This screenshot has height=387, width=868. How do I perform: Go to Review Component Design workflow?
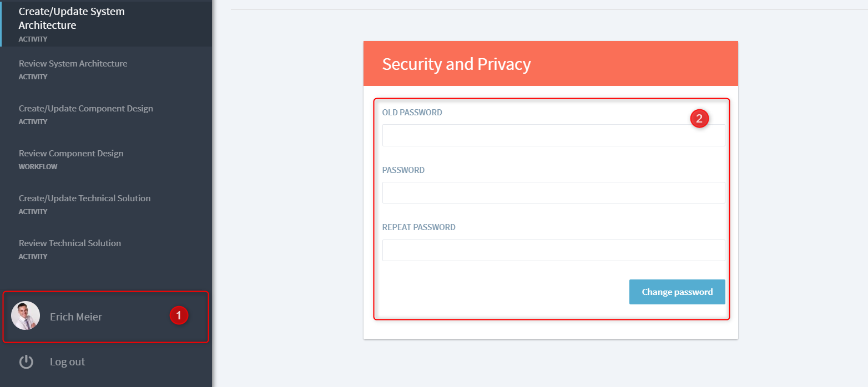pos(71,154)
